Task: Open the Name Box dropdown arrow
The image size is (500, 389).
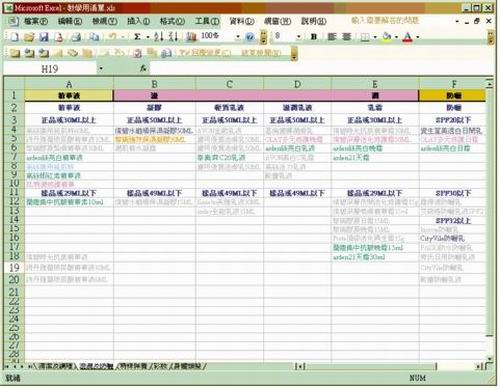Action: click(101, 69)
